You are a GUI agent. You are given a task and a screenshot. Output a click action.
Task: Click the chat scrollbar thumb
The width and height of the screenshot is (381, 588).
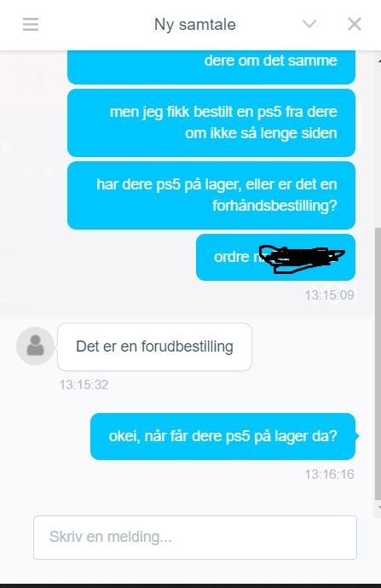378,364
